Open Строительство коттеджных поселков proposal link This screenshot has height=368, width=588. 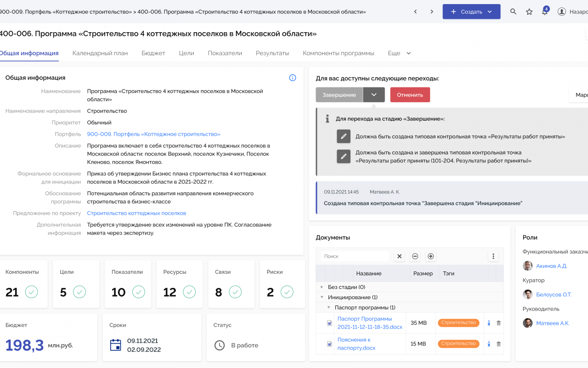[x=136, y=213]
